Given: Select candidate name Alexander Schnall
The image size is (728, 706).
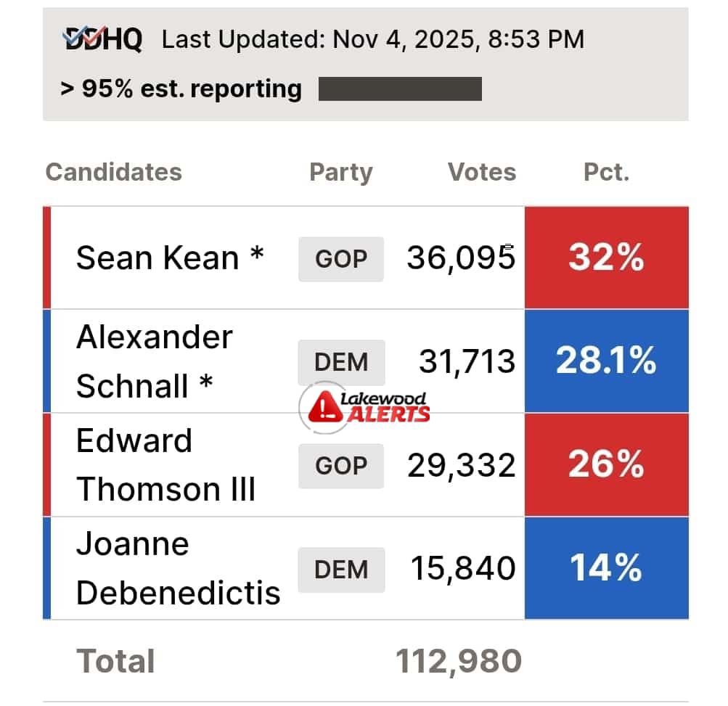Looking at the screenshot, I should 155,361.
